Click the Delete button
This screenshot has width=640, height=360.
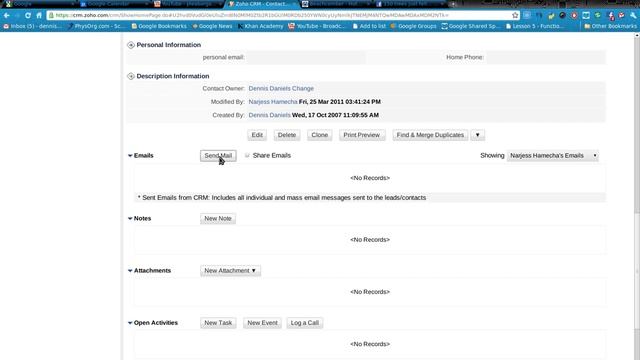(287, 135)
